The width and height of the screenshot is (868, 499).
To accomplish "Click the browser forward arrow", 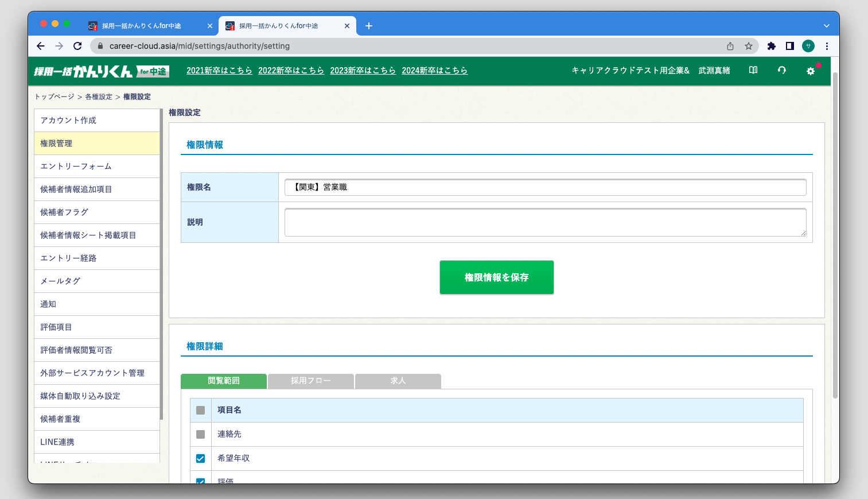I will point(59,46).
